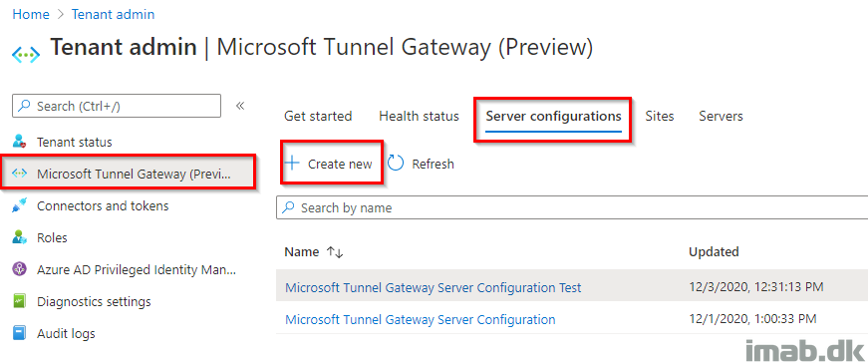The width and height of the screenshot is (868, 363).
Task: Sort the list by Name column arrows
Action: pos(335,252)
